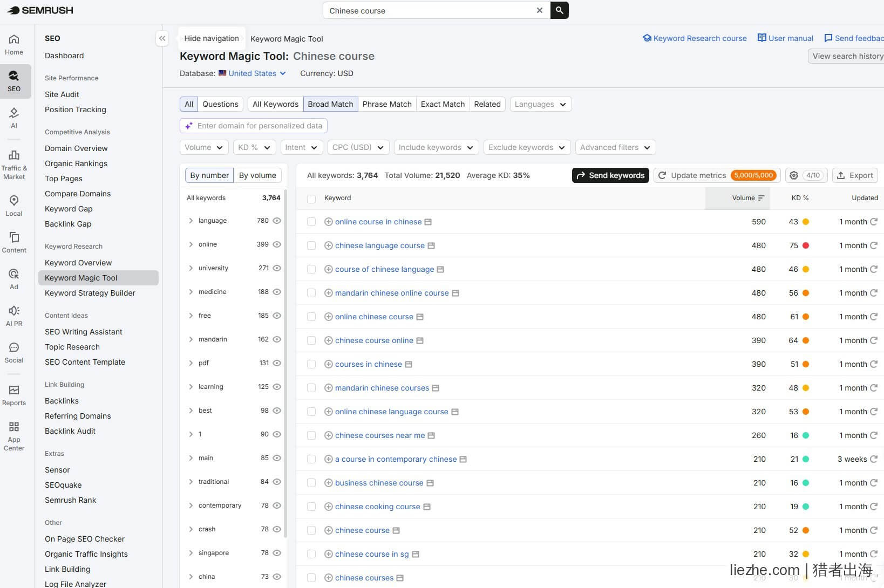Open SERP icon for 'chinese language course'

point(431,245)
